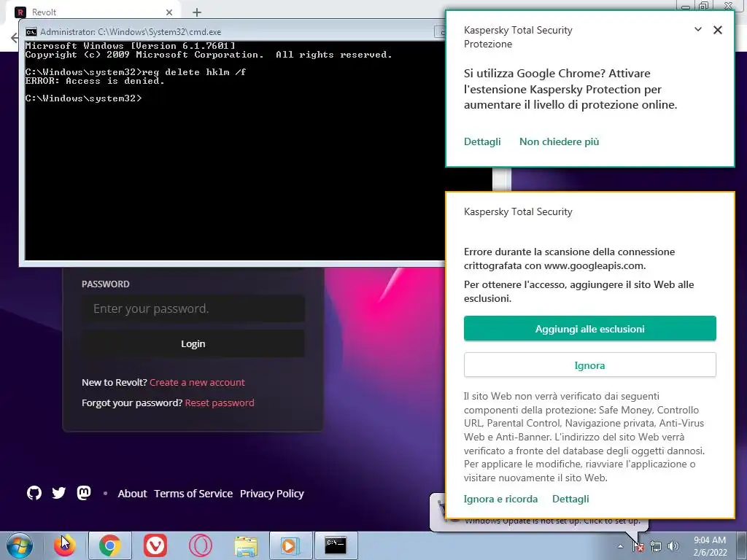Image resolution: width=747 pixels, height=560 pixels.
Task: Open the Terms of Service link
Action: (193, 494)
